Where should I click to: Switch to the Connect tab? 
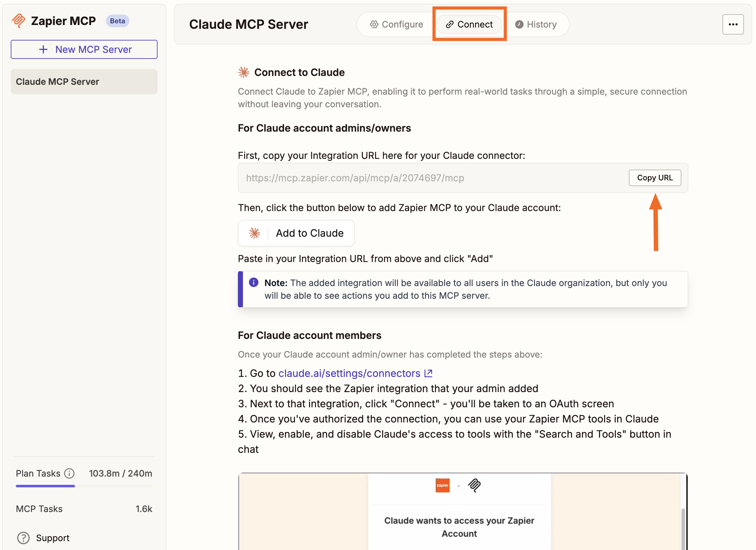[x=469, y=24]
